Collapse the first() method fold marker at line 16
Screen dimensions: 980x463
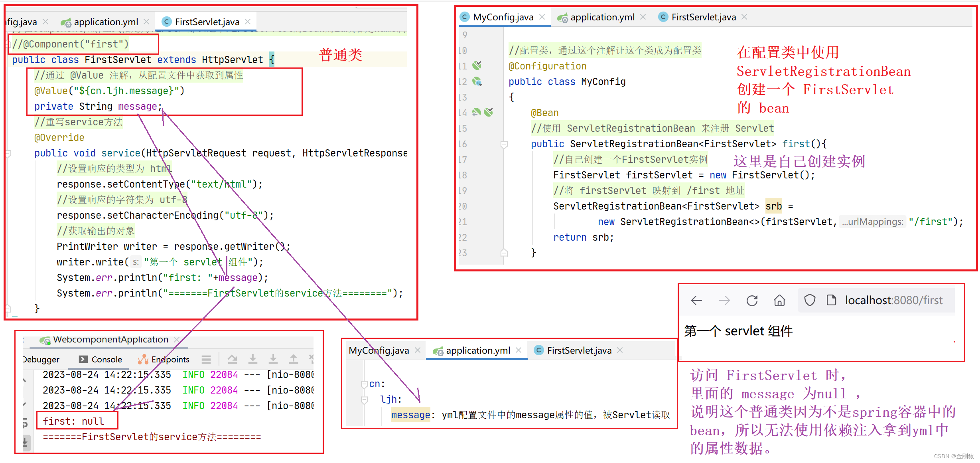[504, 144]
